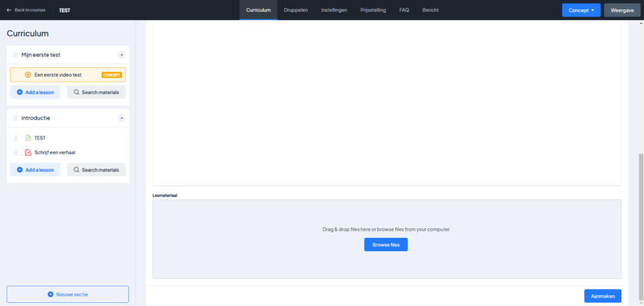The image size is (644, 306).
Task: Open the Instellingen tab
Action: click(x=334, y=10)
